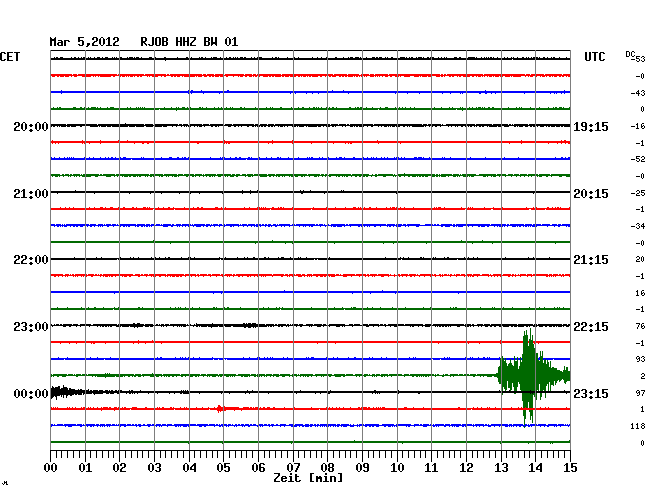
Task: Click minute tick label 08 on axis
Action: (327, 468)
